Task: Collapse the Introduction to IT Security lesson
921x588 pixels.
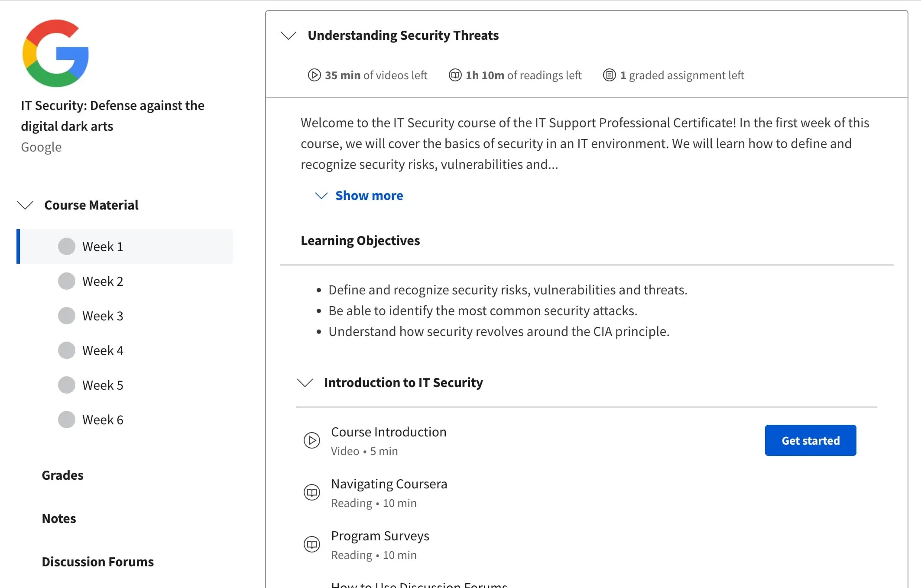Action: [305, 382]
